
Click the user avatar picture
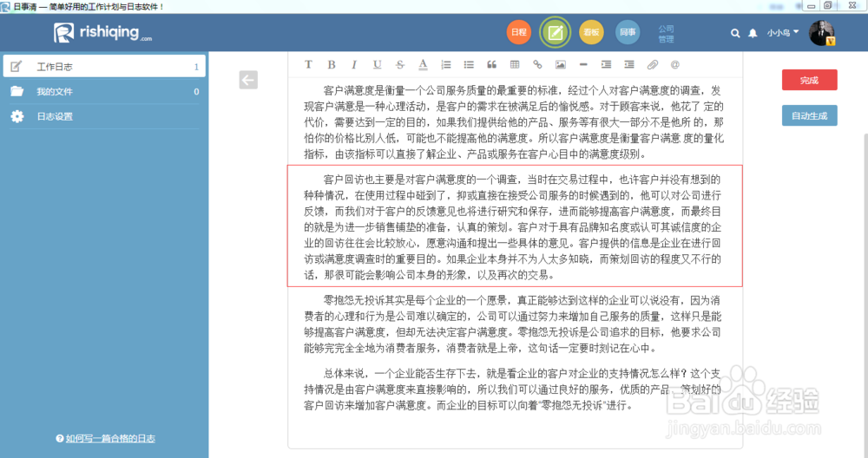tap(821, 33)
